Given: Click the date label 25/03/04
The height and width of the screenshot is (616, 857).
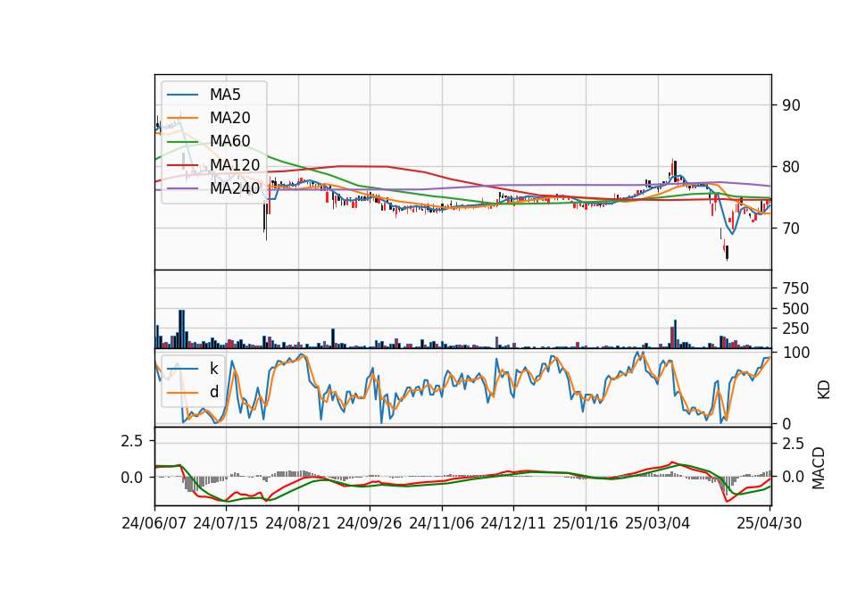Looking at the screenshot, I should click(x=657, y=523).
